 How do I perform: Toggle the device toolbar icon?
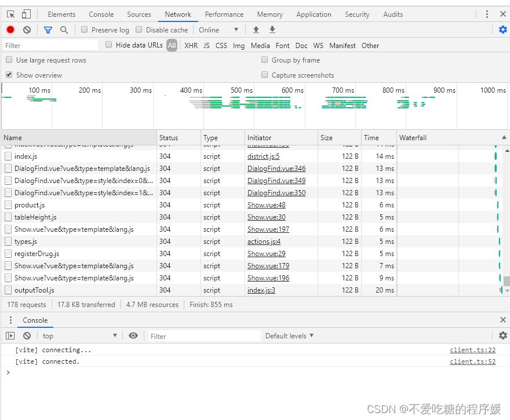27,14
